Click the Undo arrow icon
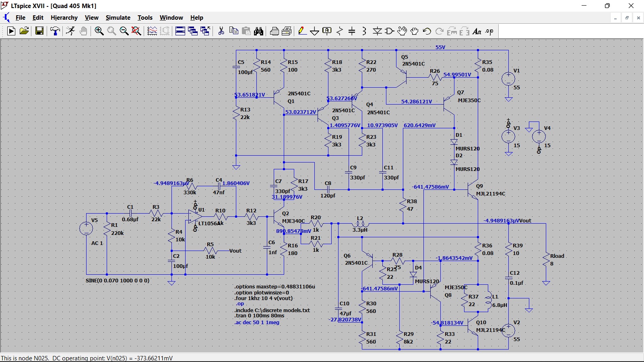The width and height of the screenshot is (644, 362). pos(427,31)
